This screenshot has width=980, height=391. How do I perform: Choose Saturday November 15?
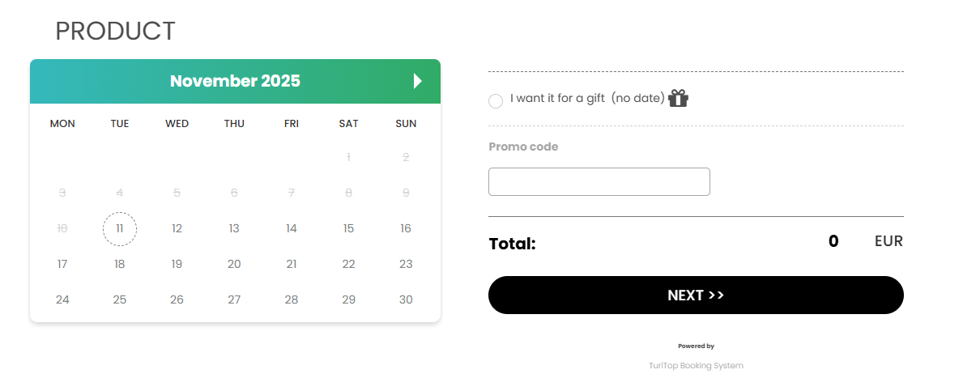pos(348,228)
